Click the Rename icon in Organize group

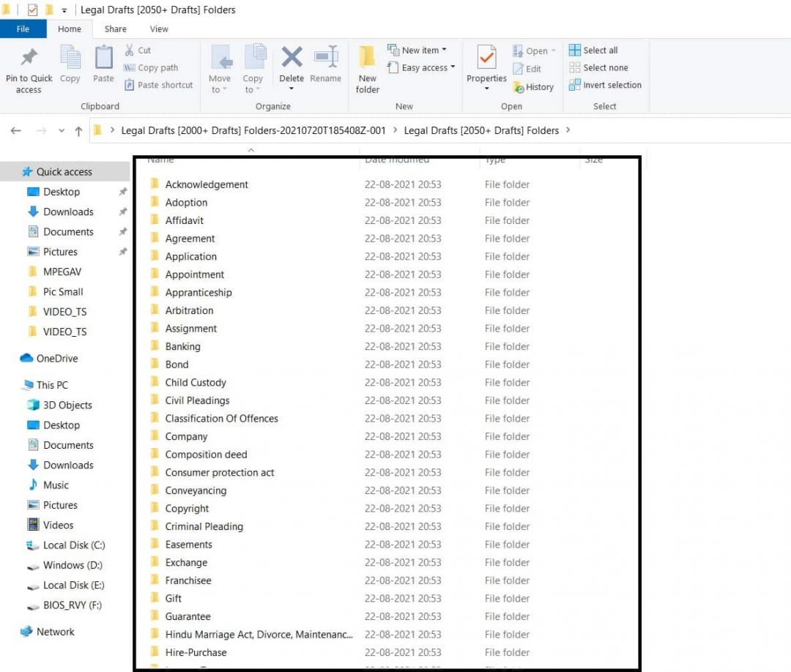point(325,57)
